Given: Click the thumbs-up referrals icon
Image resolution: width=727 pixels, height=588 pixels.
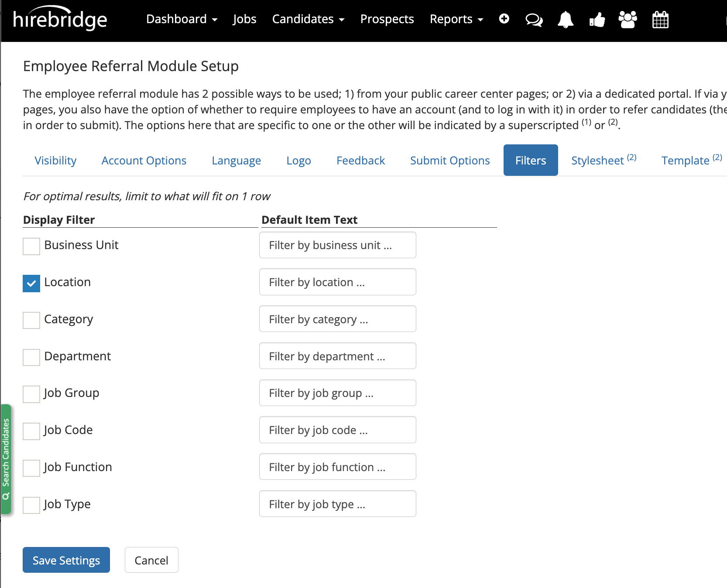Looking at the screenshot, I should (597, 20).
